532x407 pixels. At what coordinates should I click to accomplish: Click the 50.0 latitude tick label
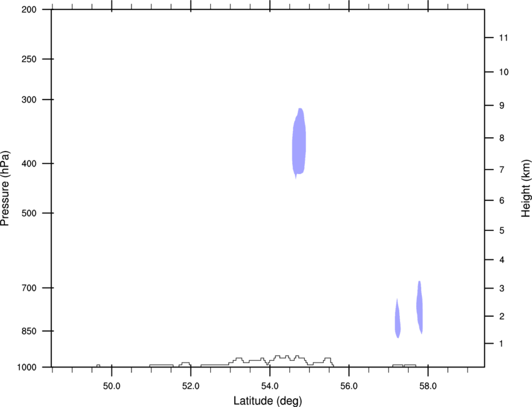point(111,386)
